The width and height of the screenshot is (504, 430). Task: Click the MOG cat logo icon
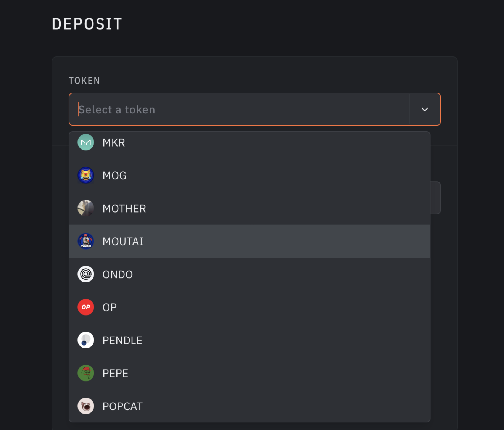click(86, 176)
